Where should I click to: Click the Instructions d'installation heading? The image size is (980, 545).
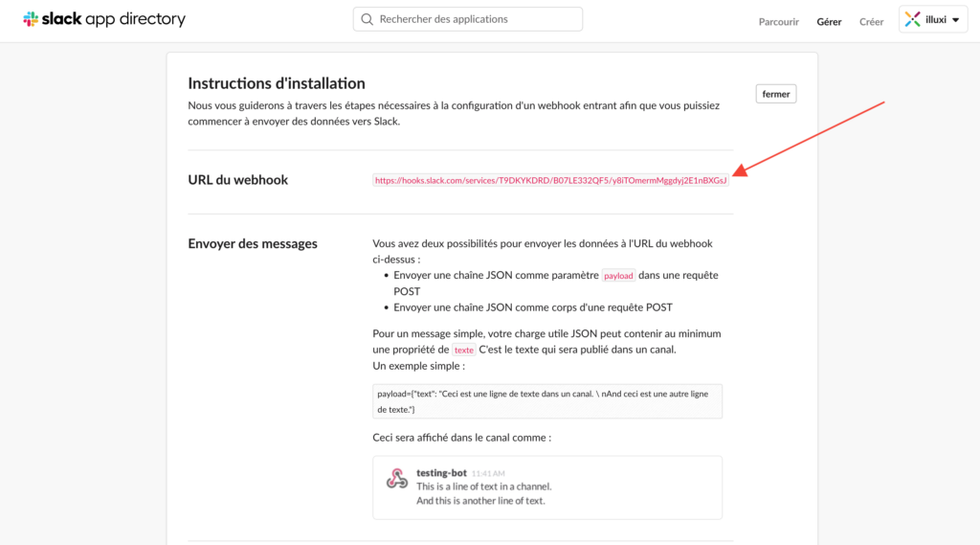click(x=277, y=83)
